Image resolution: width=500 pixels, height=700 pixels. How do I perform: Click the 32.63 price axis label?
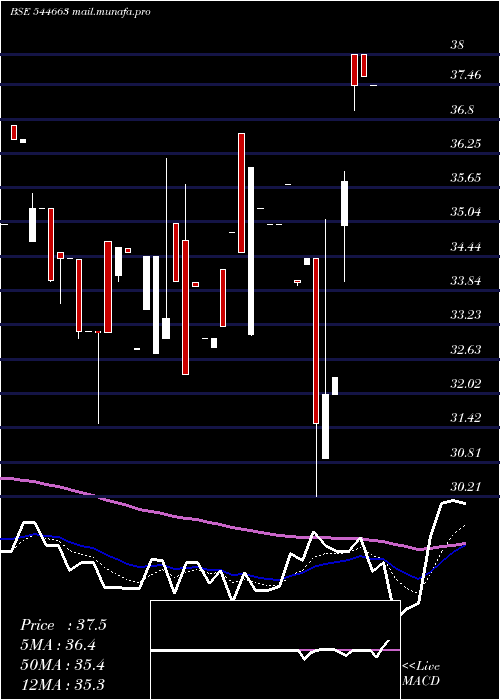pos(466,349)
